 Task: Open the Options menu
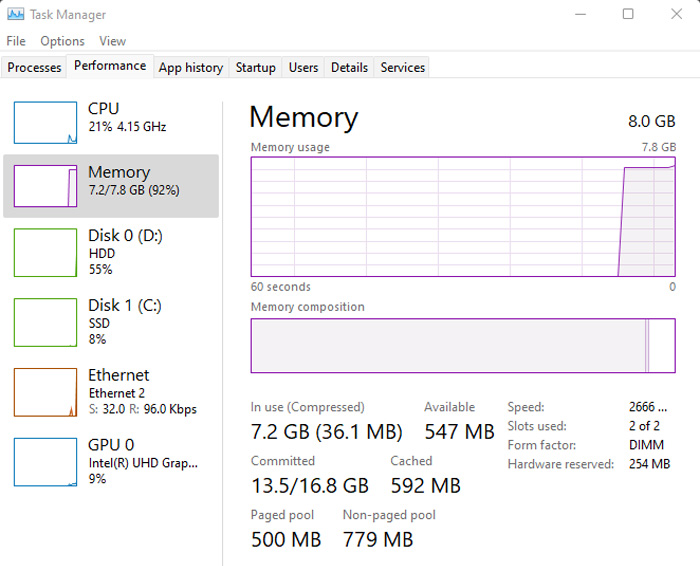coord(62,41)
